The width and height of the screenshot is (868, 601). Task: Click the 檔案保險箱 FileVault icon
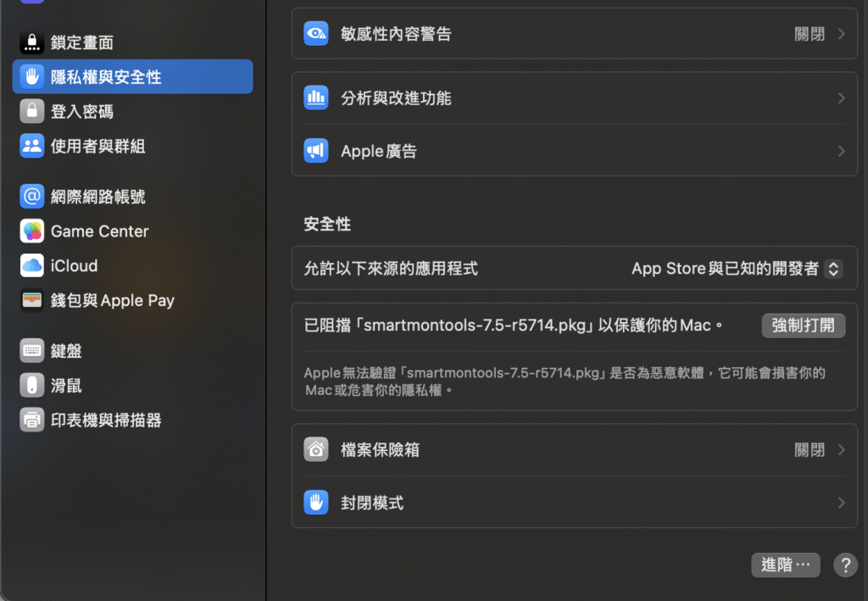coord(316,450)
